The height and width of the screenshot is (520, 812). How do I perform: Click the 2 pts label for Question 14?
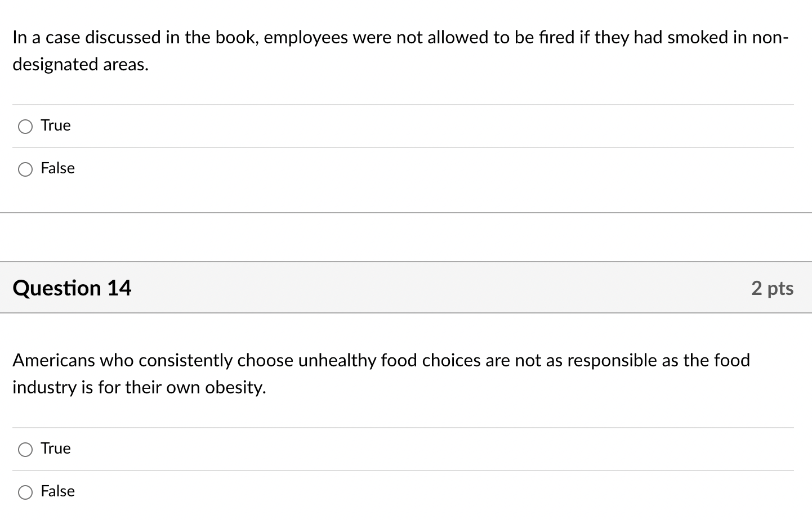[x=772, y=288]
